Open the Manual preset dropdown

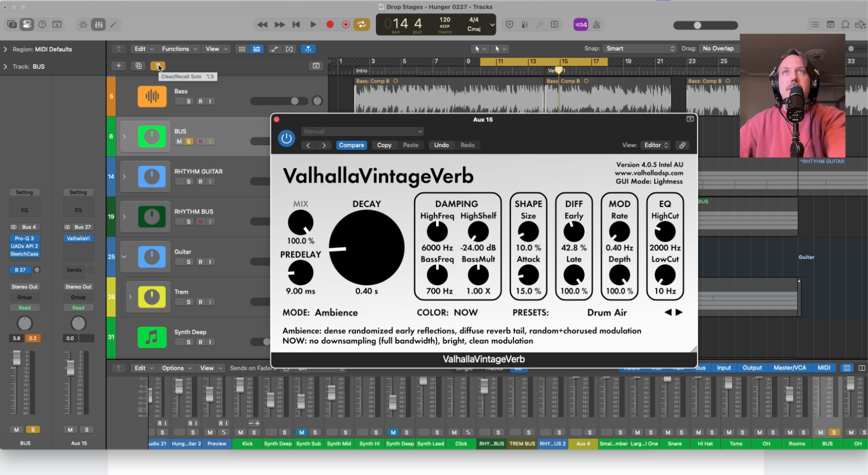tap(362, 132)
